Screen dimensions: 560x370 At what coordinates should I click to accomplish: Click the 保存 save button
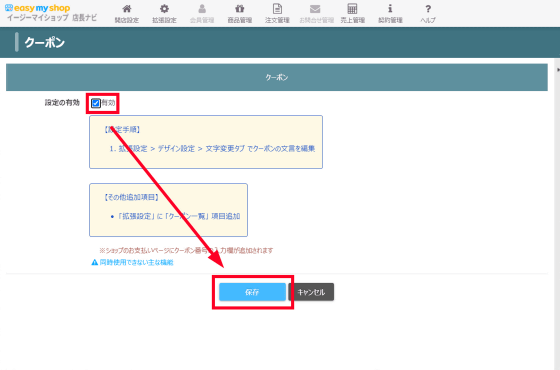pos(252,292)
